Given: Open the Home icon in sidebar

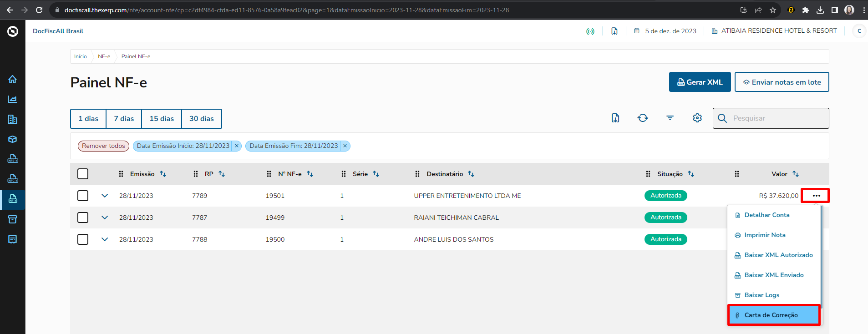Looking at the screenshot, I should (12, 79).
